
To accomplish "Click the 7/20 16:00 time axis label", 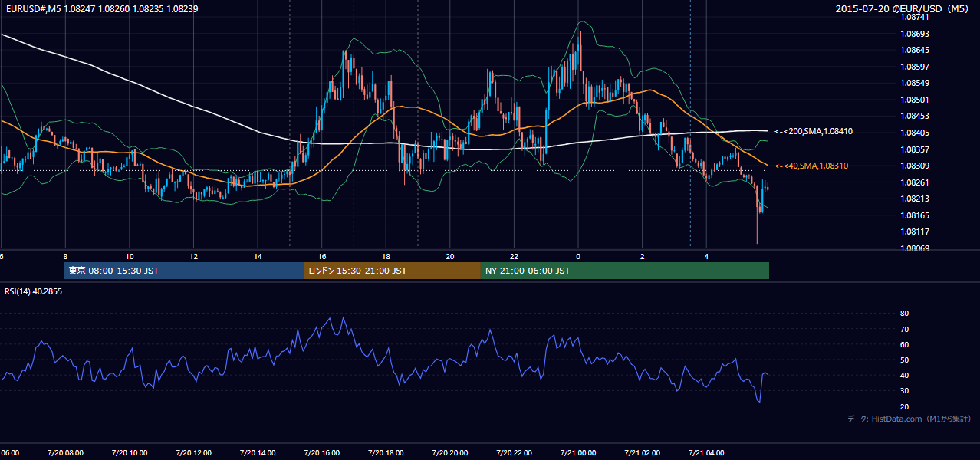I will [x=322, y=453].
